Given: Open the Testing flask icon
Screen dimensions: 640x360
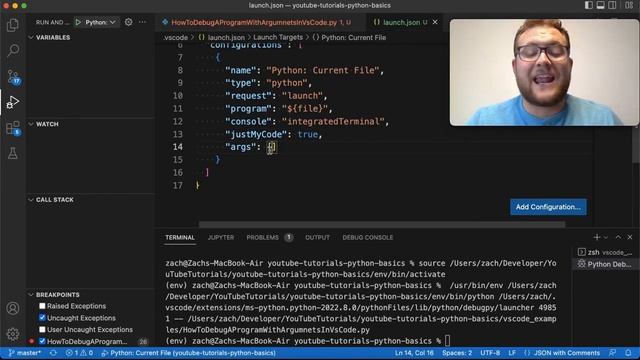Looking at the screenshot, I should click(13, 153).
